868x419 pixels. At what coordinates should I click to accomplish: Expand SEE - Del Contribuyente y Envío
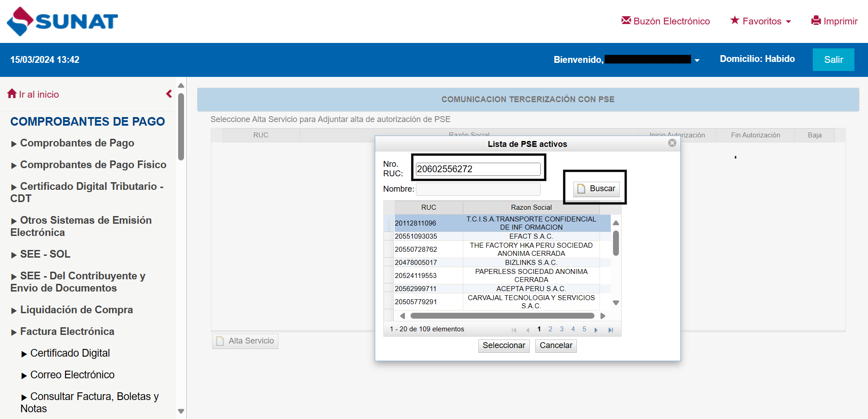[x=78, y=282]
